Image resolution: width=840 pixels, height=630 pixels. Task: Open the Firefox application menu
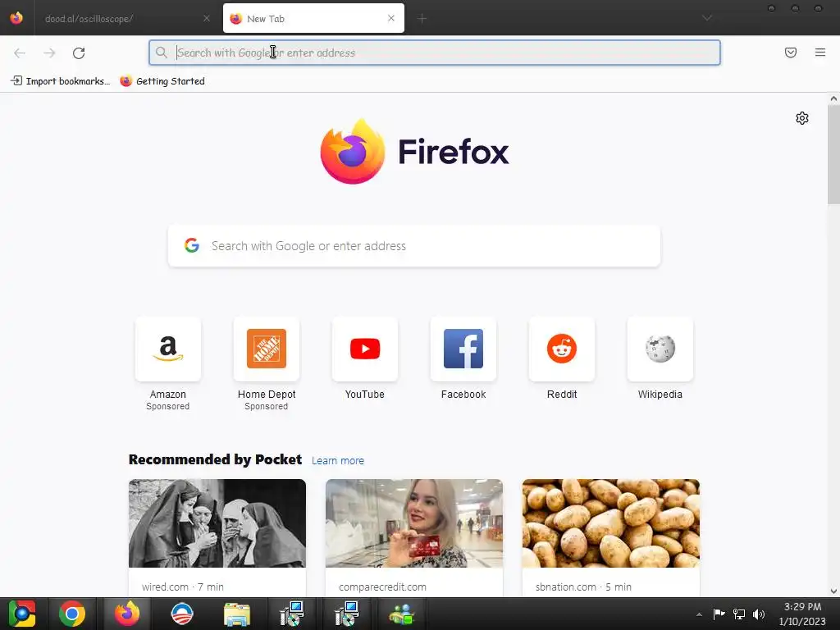(819, 52)
